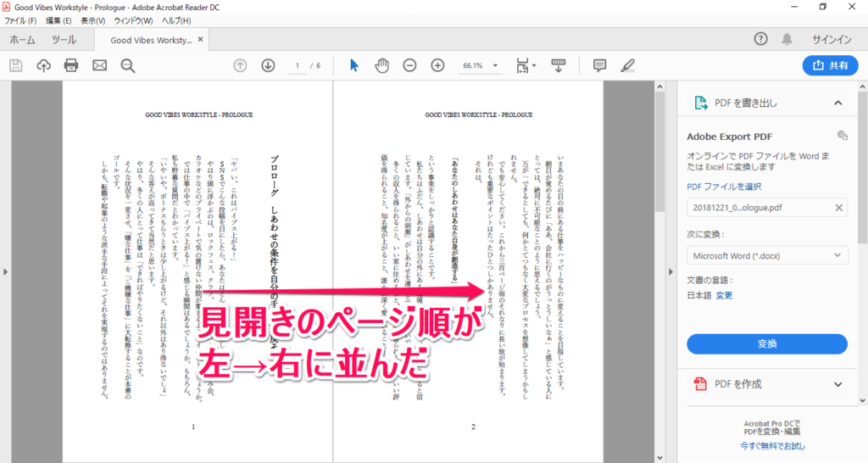
Task: Click the zoom out minus icon
Action: pyautogui.click(x=409, y=65)
